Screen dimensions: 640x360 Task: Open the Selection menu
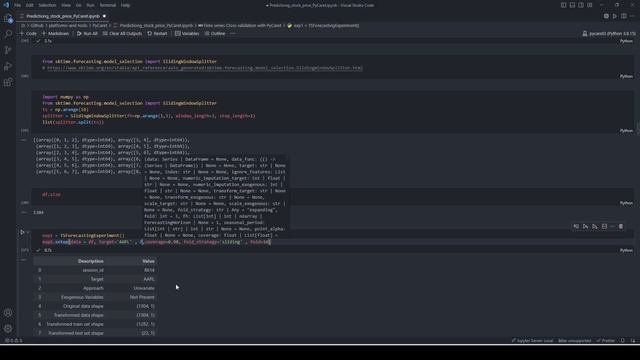pyautogui.click(x=47, y=5)
